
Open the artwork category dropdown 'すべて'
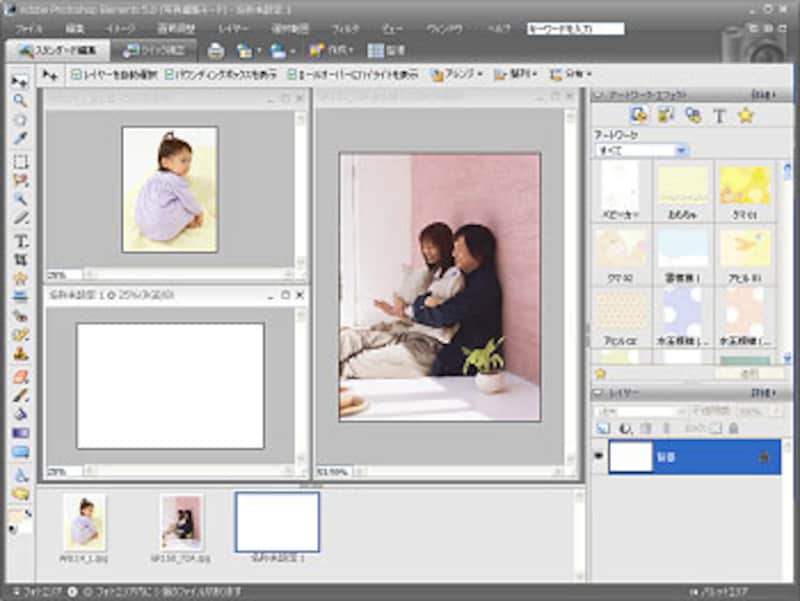[x=641, y=150]
